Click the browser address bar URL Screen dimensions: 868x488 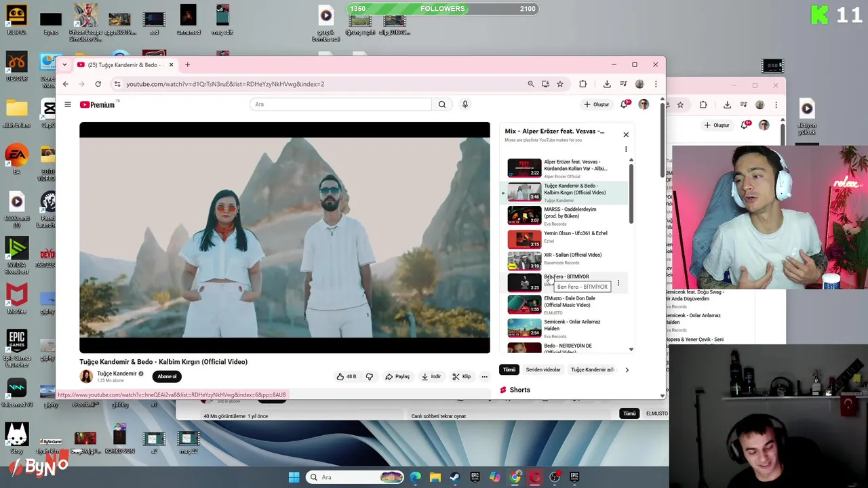(225, 84)
